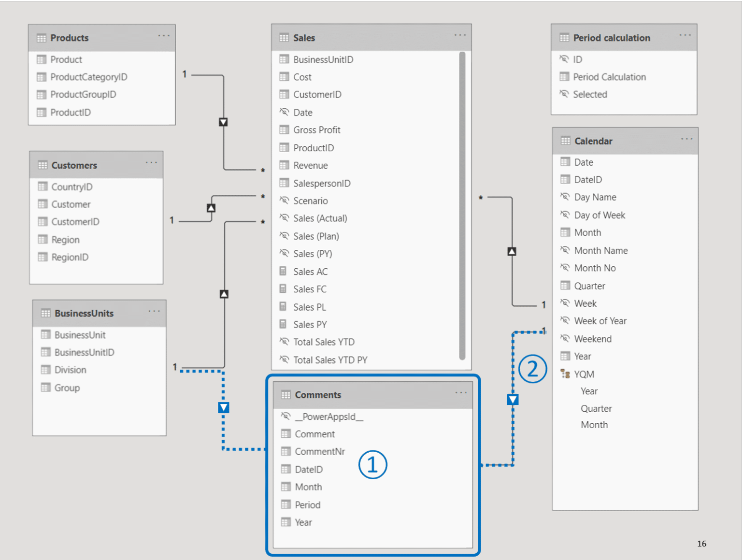Click the table icon beside the Product field

(42, 59)
